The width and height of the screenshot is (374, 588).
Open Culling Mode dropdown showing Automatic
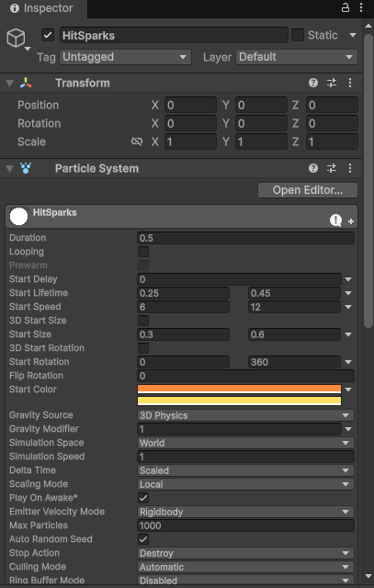[245, 567]
